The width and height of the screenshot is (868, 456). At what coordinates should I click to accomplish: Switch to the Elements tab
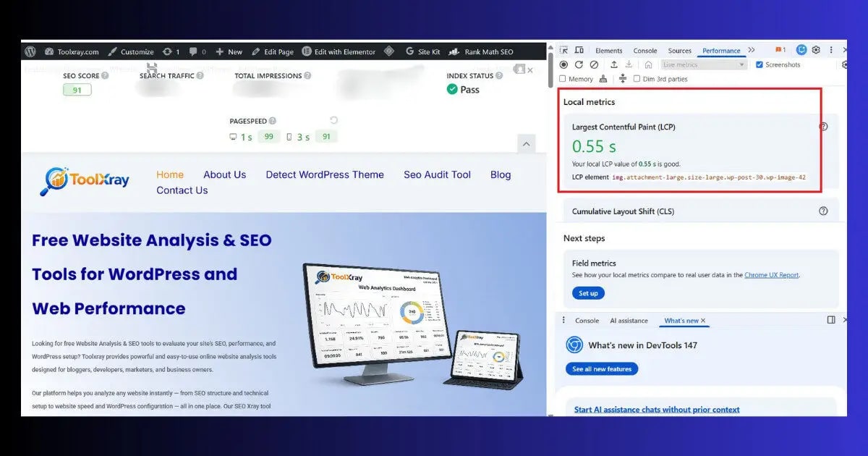click(x=609, y=51)
